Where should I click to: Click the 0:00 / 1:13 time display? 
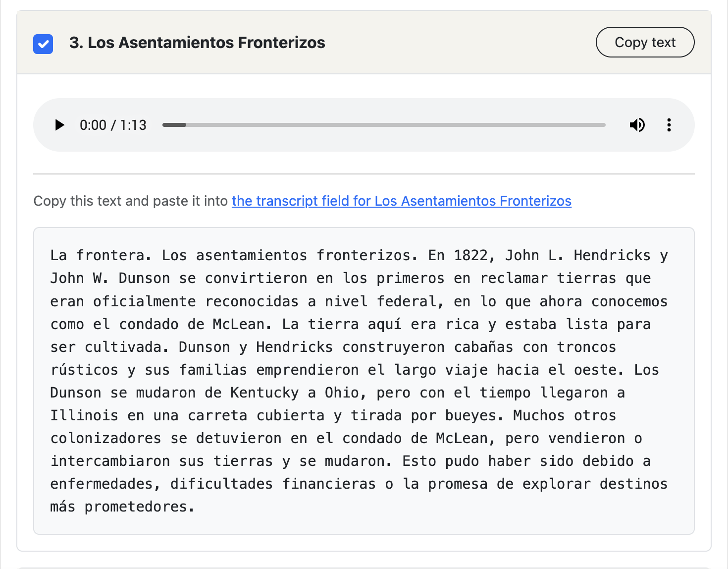pyautogui.click(x=113, y=125)
